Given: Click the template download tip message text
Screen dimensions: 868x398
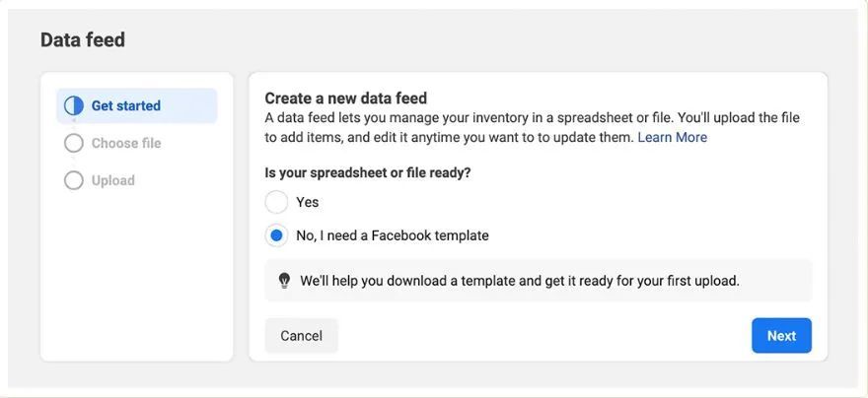Looking at the screenshot, I should [519, 281].
